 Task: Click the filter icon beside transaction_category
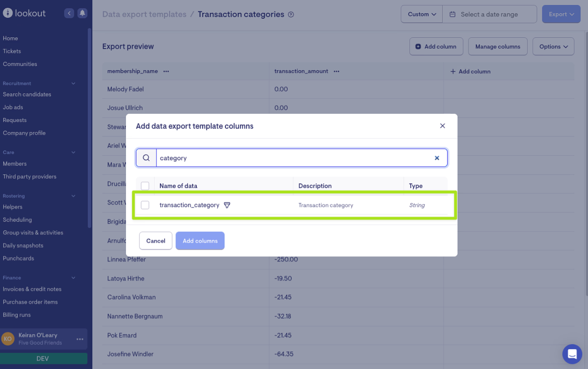(x=227, y=205)
